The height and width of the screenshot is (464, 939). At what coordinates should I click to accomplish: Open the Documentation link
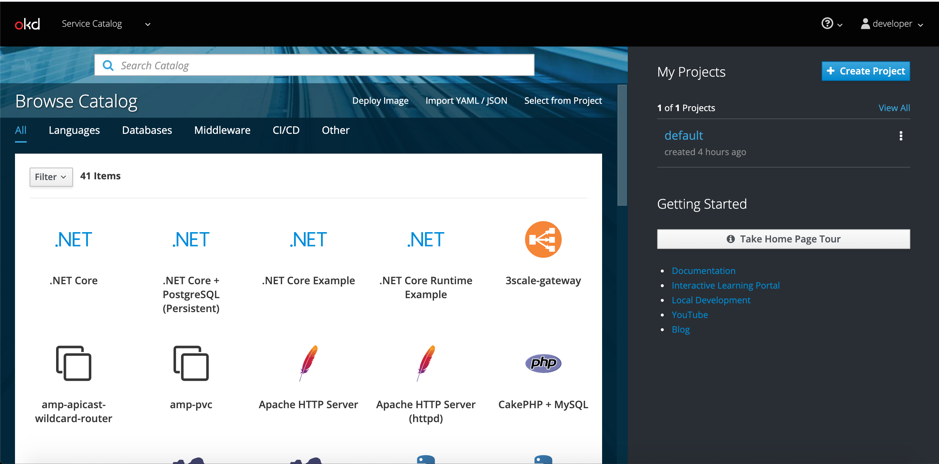[x=704, y=271]
